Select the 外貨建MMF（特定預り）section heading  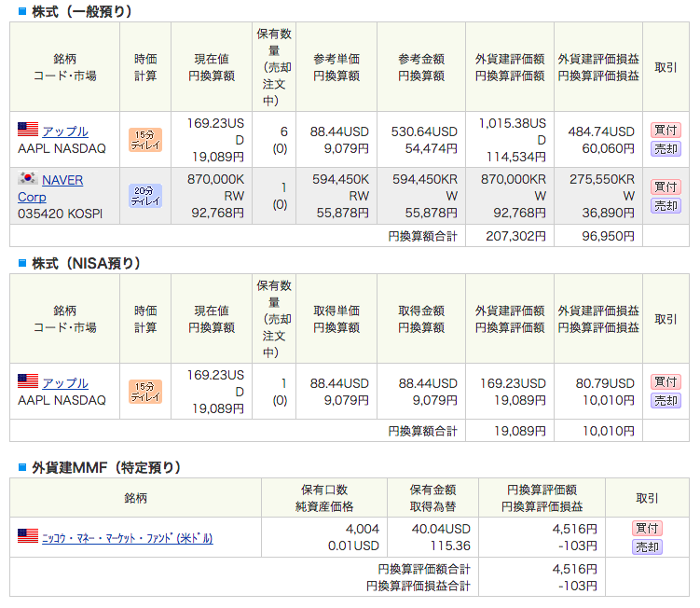point(106,467)
